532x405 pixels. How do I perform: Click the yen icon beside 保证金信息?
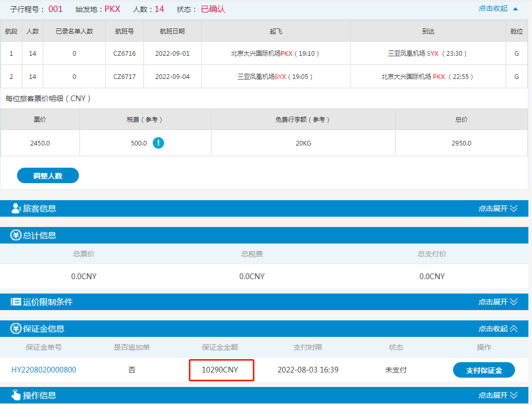(x=16, y=329)
